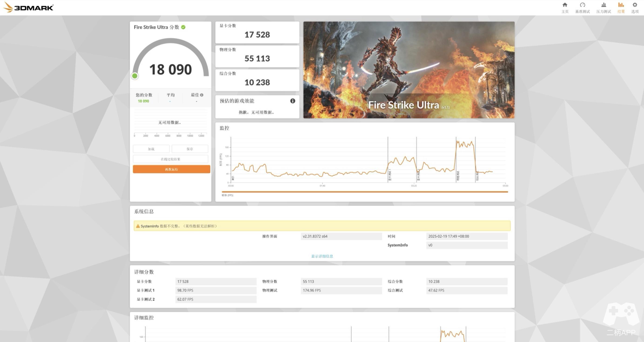Expand details via 显示详细信息 link
The height and width of the screenshot is (342, 644).
(322, 256)
